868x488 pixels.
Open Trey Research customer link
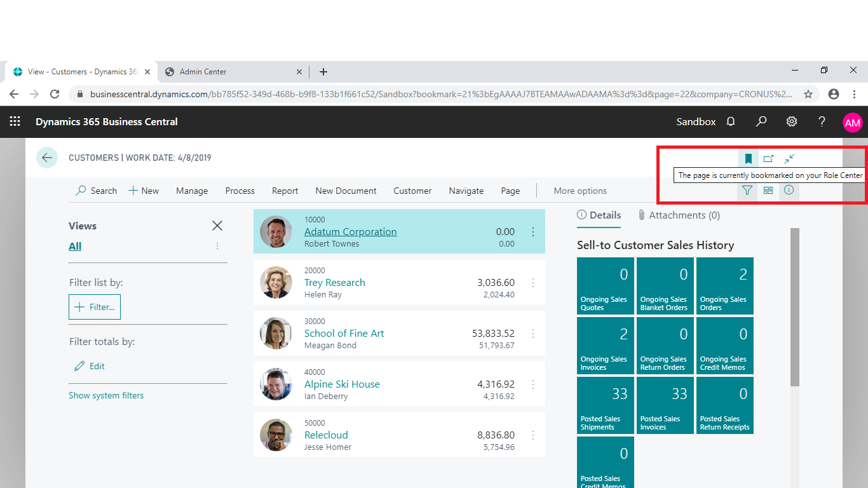pos(335,283)
